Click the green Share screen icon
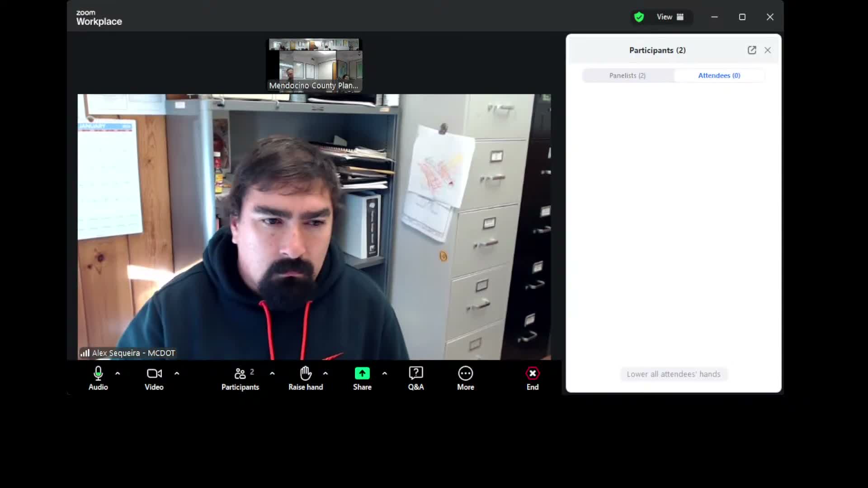The image size is (868, 488). [362, 374]
